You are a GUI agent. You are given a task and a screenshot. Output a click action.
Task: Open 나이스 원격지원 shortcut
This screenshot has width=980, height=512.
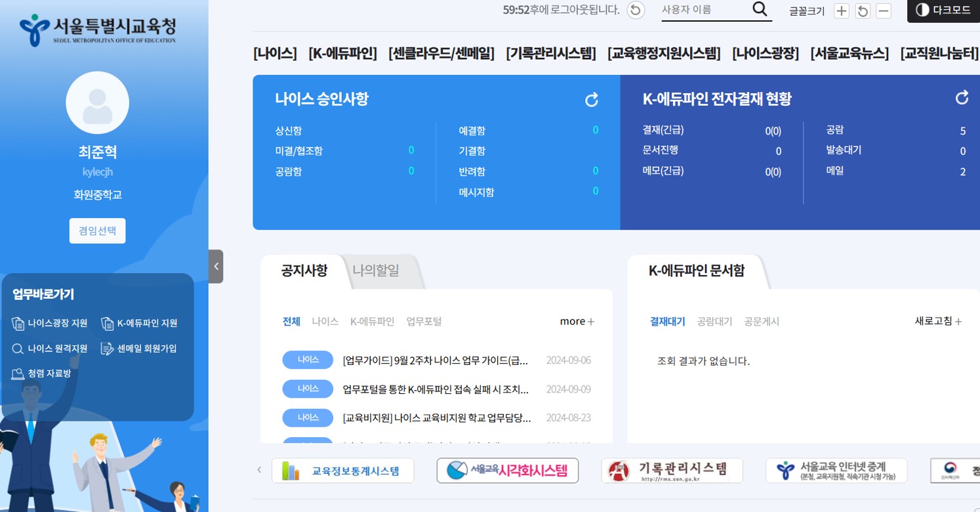click(x=50, y=349)
